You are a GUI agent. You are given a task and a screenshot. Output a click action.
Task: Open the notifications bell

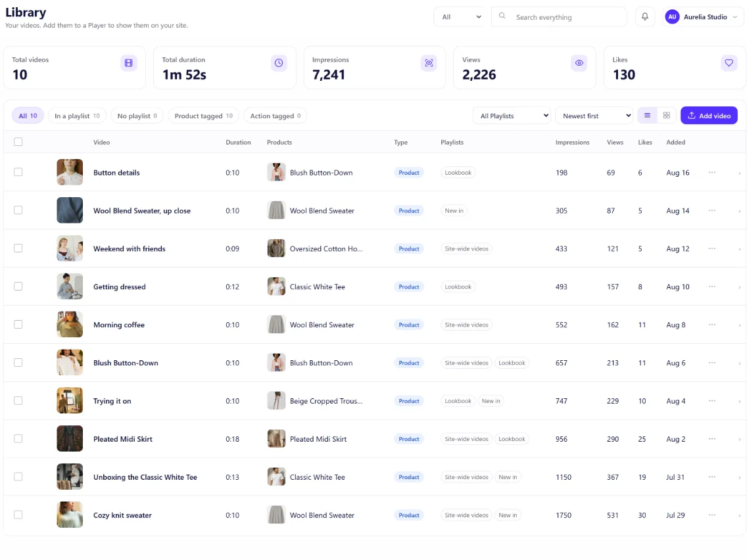point(644,16)
